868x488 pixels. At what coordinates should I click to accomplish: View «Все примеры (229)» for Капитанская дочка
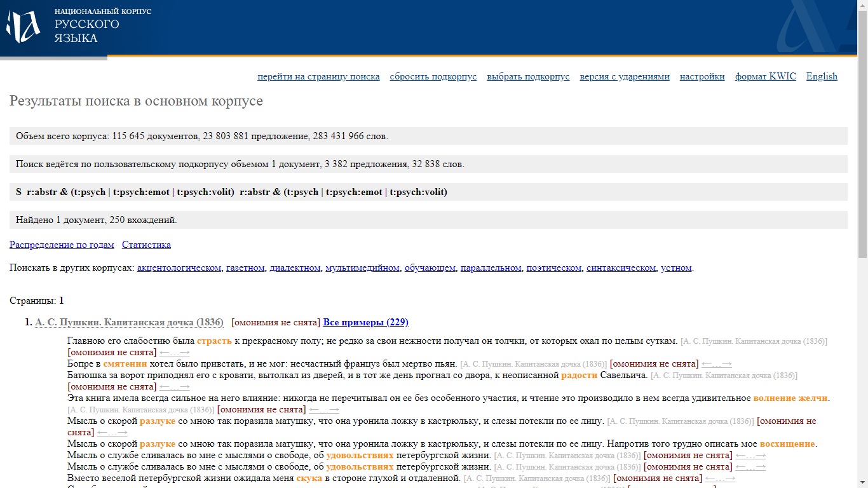pos(365,323)
